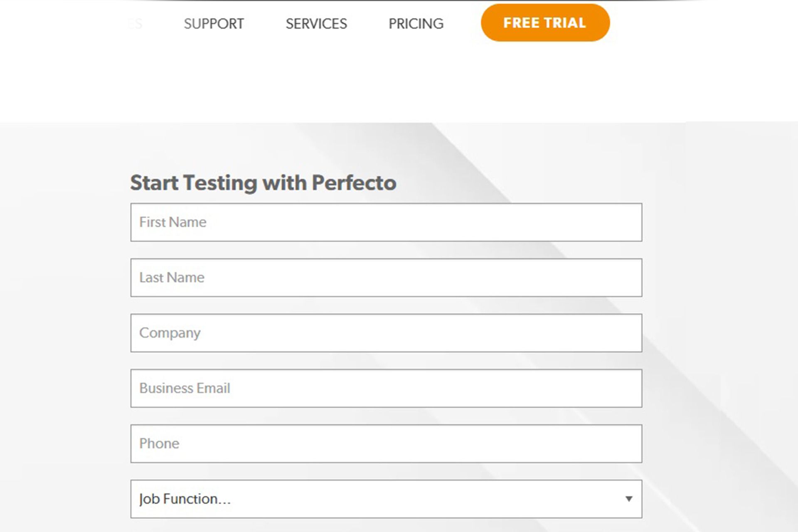Viewport: 798px width, 532px height.
Task: Focus the First Name input field
Action: [x=386, y=222]
